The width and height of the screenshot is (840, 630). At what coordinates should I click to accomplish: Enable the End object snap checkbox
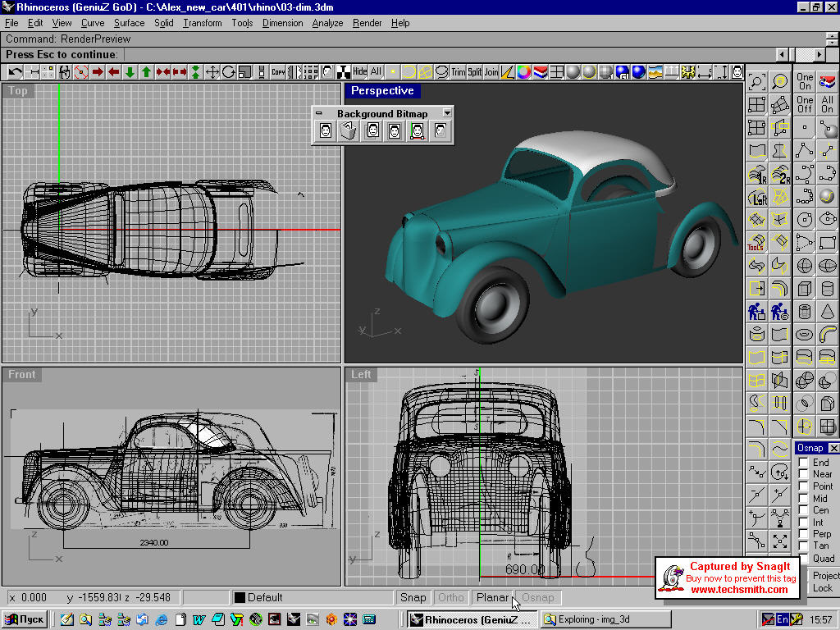pos(804,463)
